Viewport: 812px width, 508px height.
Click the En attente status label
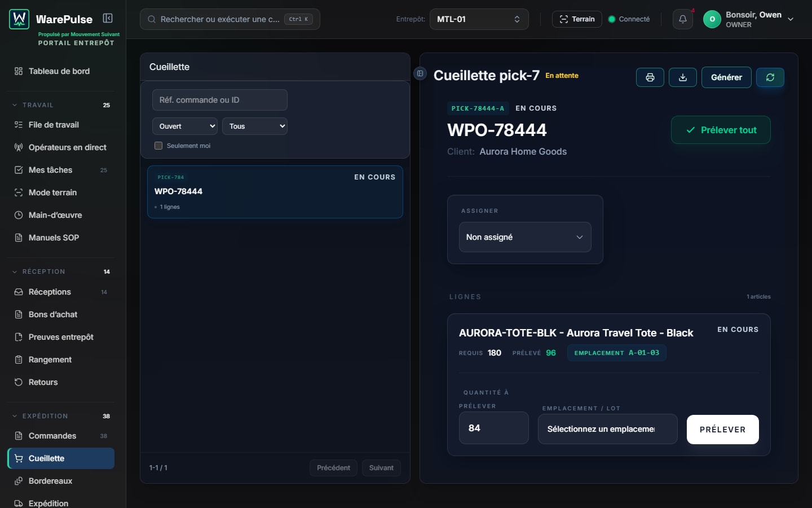(562, 76)
